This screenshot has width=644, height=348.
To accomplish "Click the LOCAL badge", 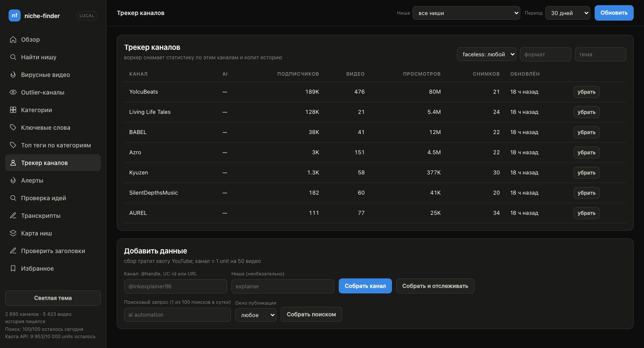I will 87,15.
